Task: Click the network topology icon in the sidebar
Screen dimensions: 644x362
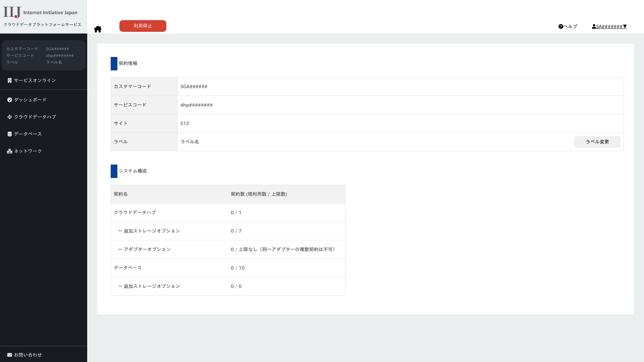Action: (x=10, y=151)
